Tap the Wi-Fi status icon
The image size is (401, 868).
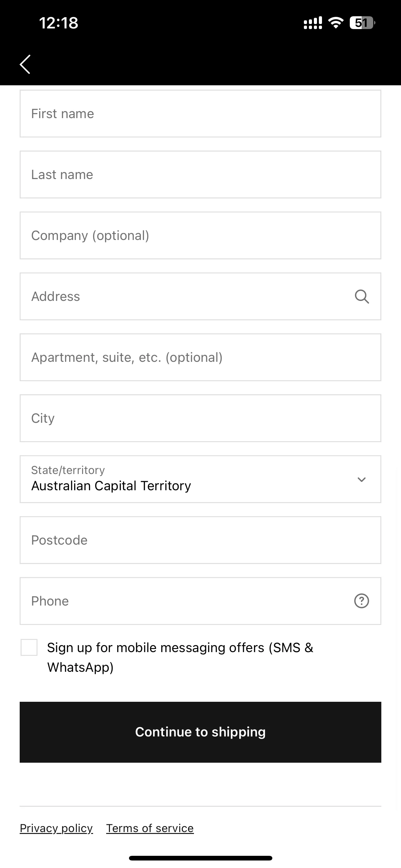[335, 23]
